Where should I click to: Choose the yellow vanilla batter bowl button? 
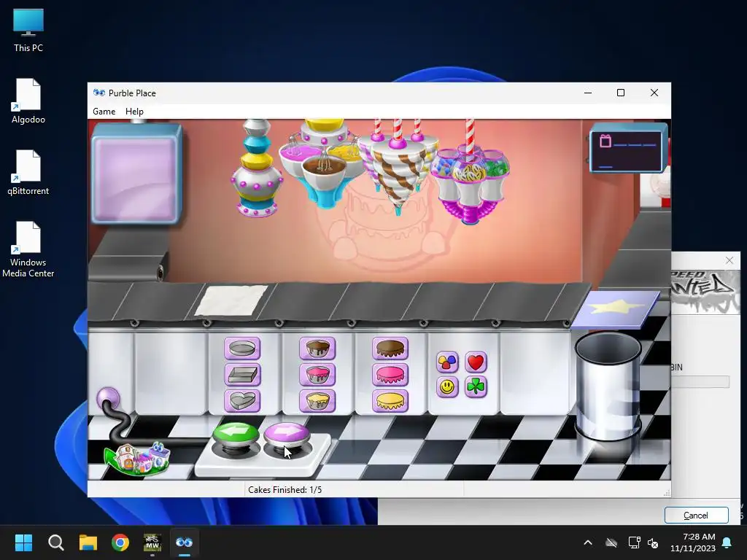[x=317, y=400]
